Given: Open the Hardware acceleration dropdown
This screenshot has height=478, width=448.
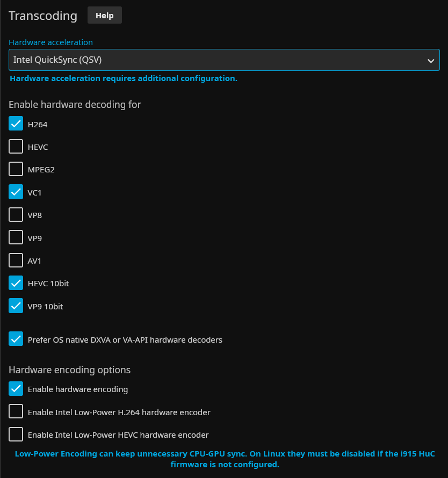Looking at the screenshot, I should (215, 60).
